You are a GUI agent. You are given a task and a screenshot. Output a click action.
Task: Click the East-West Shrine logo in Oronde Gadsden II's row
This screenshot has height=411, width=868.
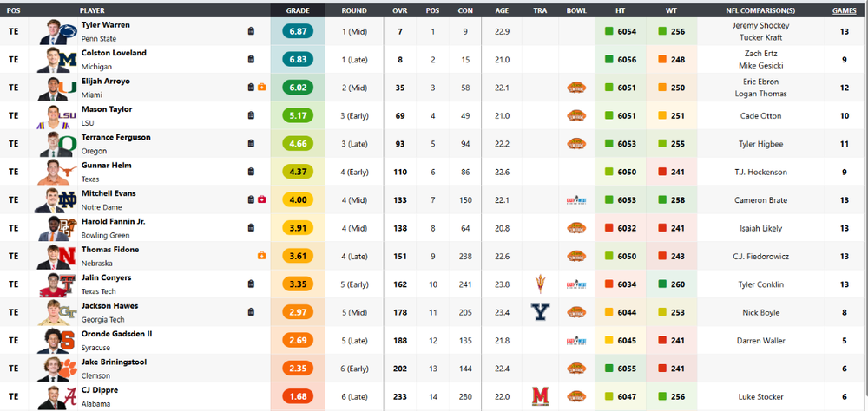coord(576,341)
